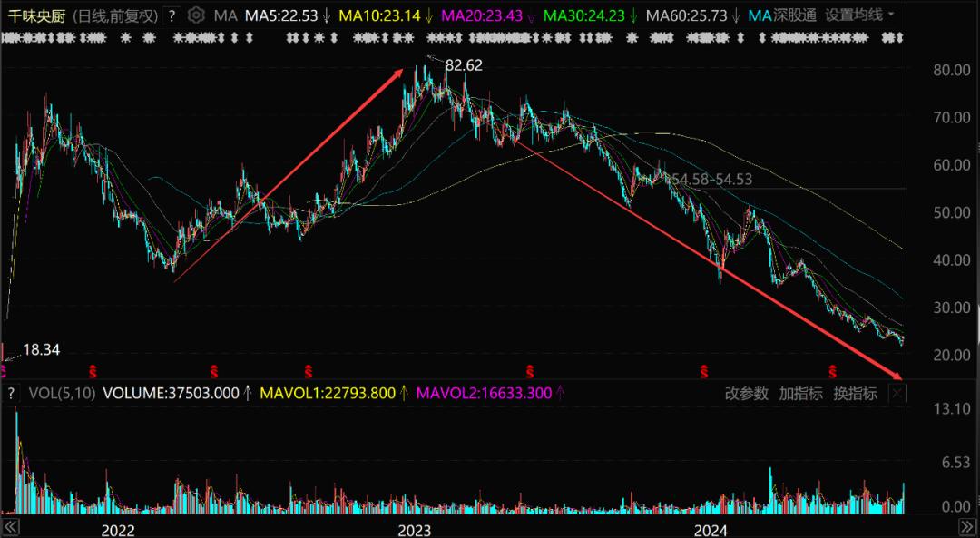Expand the 设置均线 dropdown
The image size is (980, 538).
tap(859, 15)
